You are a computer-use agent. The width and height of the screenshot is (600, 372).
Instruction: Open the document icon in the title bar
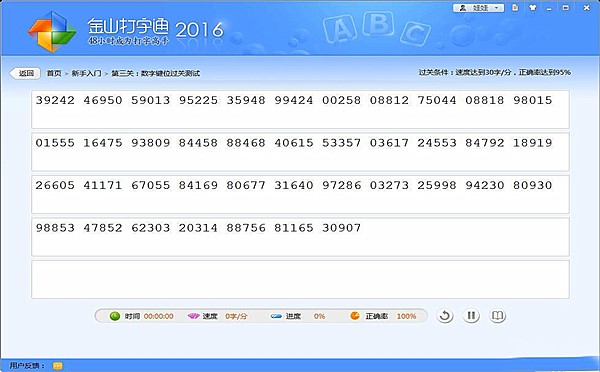[515, 8]
